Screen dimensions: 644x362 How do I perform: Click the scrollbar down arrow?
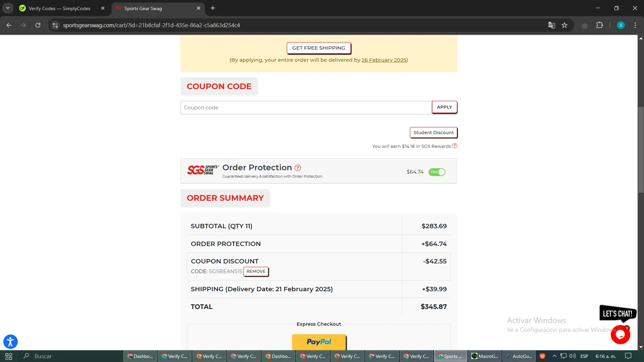click(641, 347)
